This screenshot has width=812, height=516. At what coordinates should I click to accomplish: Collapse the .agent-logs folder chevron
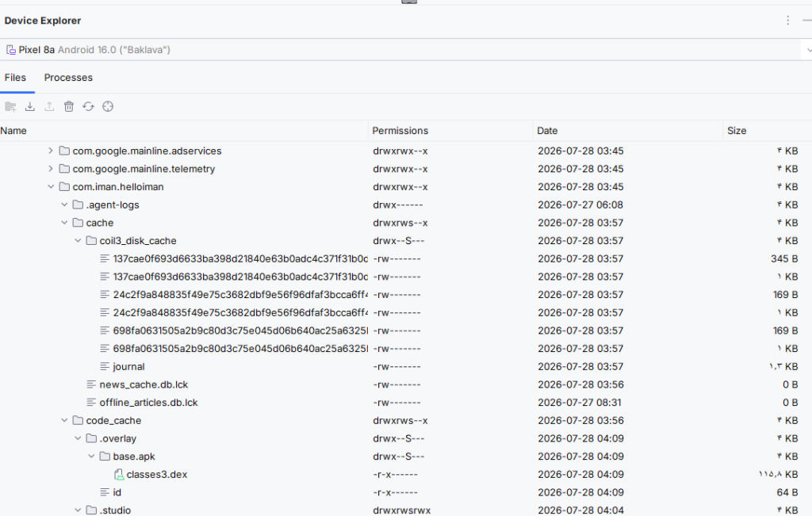[64, 205]
